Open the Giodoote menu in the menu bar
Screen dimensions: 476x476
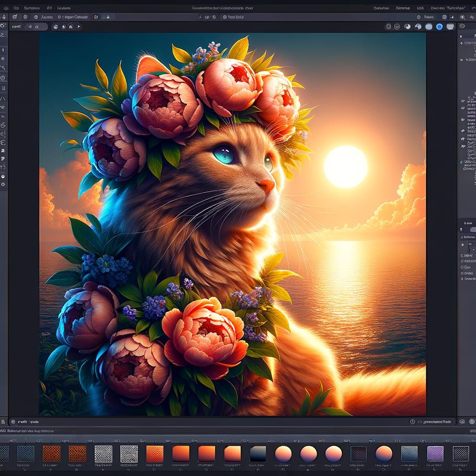[64, 7]
